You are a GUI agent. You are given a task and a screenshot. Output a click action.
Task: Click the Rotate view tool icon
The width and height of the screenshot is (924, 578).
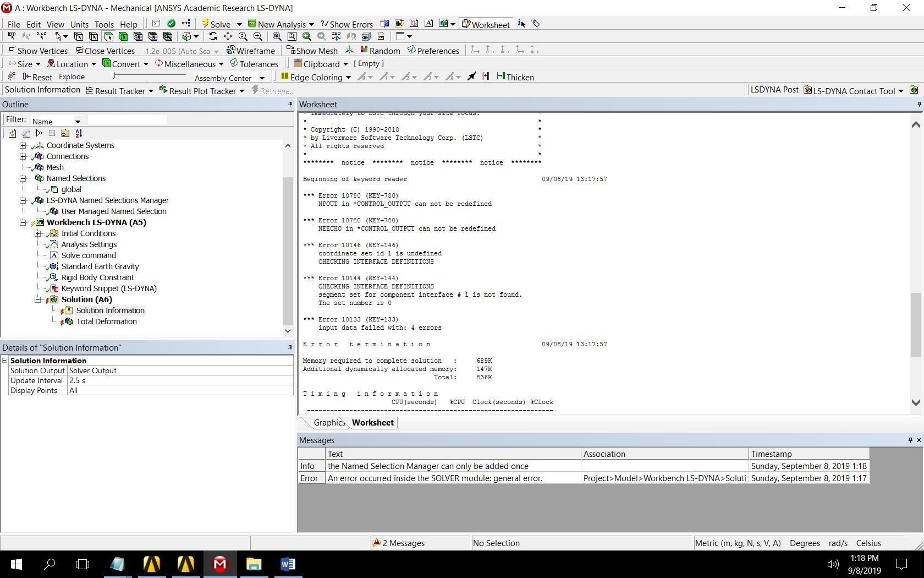click(x=213, y=36)
